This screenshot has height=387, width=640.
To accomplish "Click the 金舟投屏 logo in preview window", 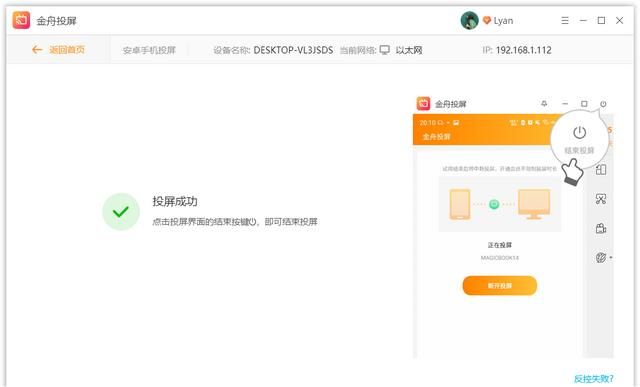I will point(423,104).
